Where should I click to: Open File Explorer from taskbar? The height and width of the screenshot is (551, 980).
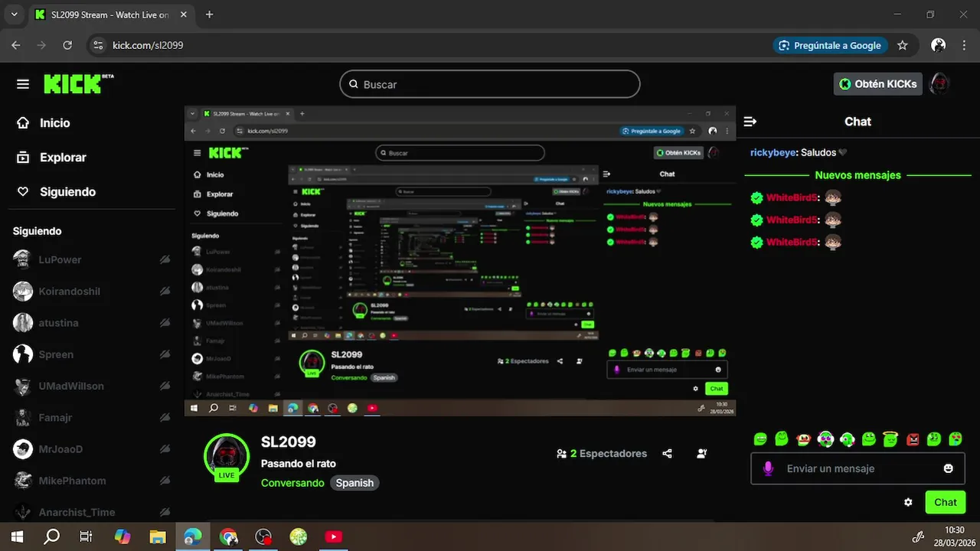pos(157,537)
